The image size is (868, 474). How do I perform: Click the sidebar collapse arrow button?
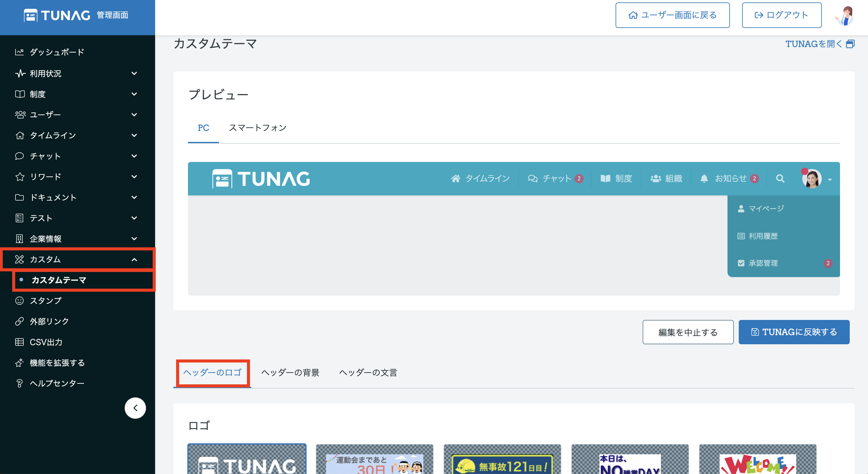point(136,407)
